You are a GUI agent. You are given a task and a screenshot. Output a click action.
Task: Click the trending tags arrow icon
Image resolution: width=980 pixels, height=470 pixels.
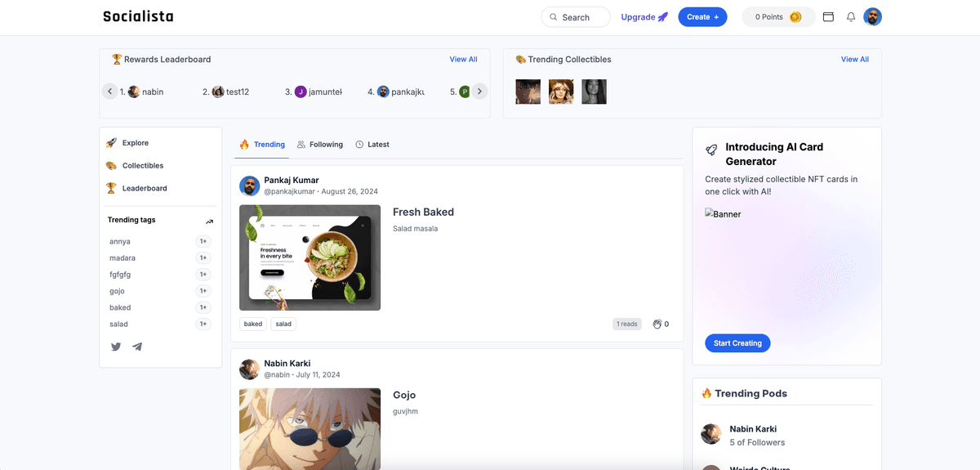209,221
